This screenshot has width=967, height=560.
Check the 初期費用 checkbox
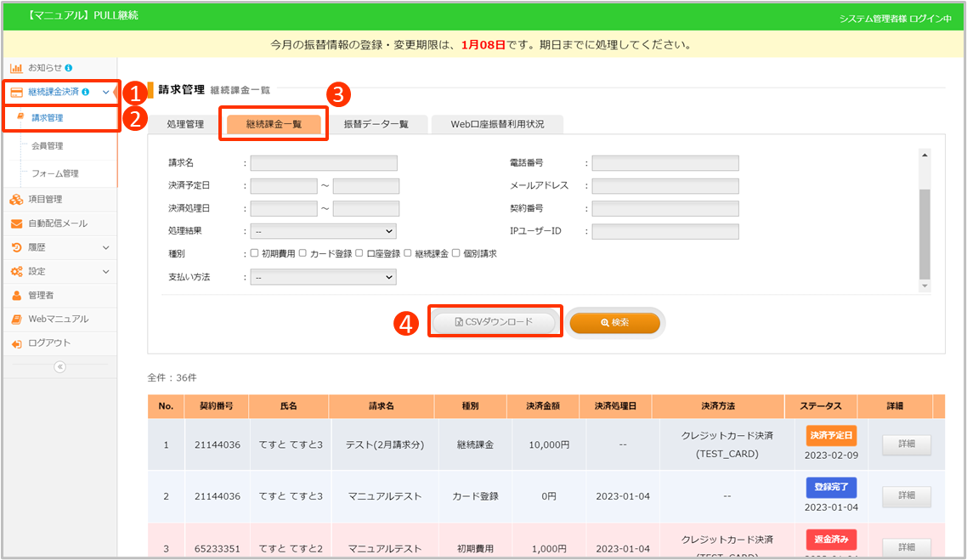point(255,253)
